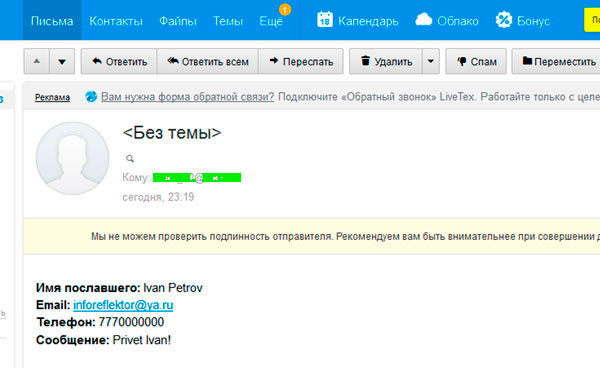Open 'Вам нужна форма обратной связи?' link

188,97
